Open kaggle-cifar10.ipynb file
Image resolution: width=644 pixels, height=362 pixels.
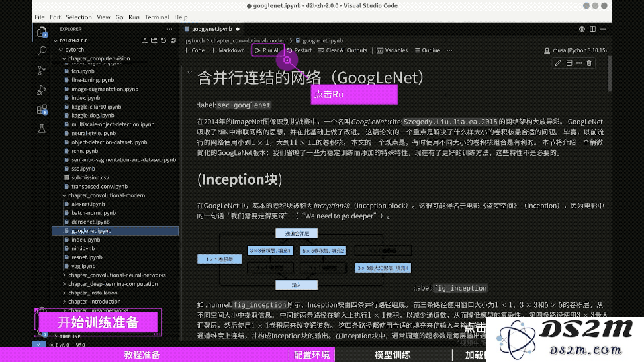tap(97, 107)
